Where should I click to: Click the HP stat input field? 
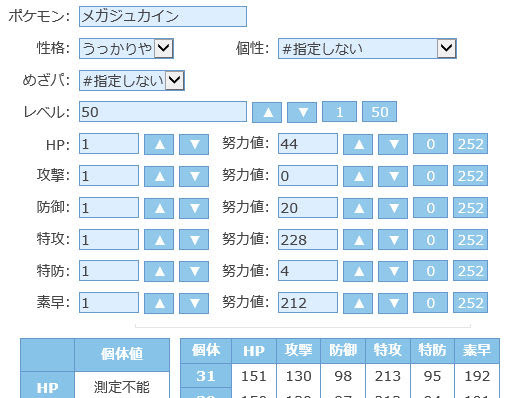tap(109, 144)
